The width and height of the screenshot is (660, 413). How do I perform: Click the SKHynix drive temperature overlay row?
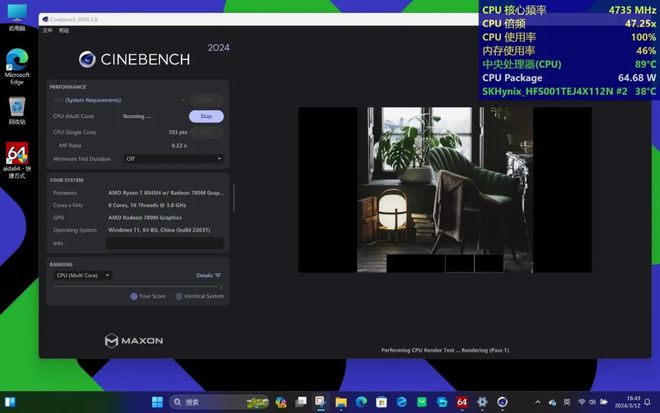[x=569, y=91]
